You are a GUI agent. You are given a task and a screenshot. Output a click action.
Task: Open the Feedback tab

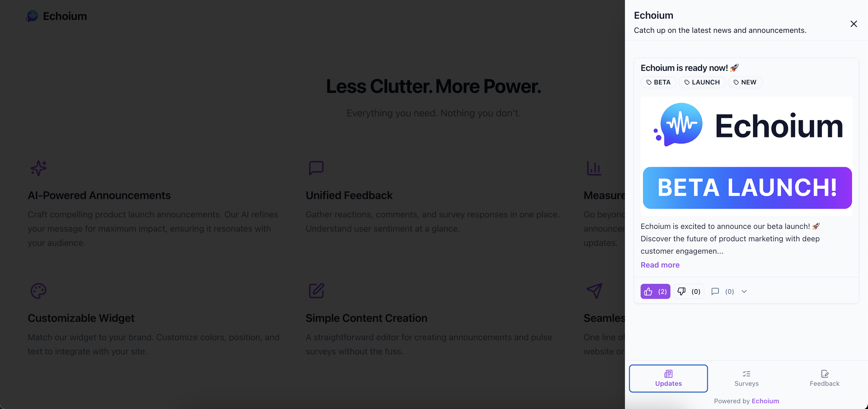(824, 378)
